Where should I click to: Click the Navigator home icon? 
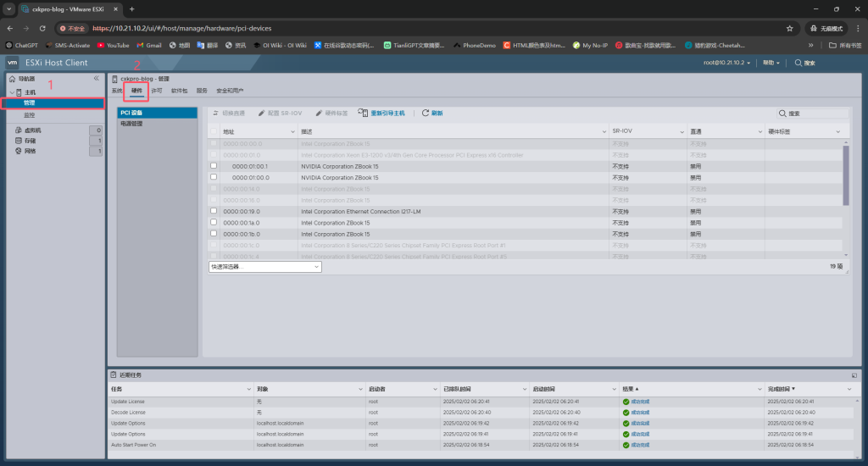pos(12,79)
